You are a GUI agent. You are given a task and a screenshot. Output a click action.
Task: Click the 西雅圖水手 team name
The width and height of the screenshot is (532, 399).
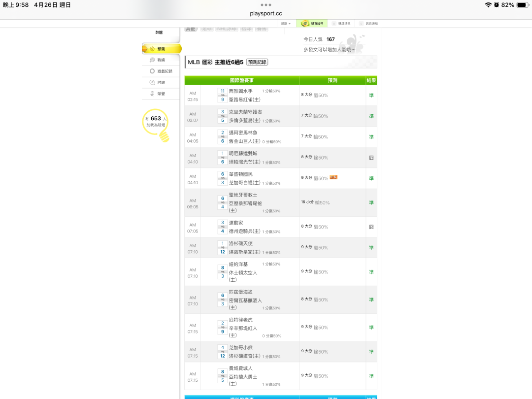240,91
